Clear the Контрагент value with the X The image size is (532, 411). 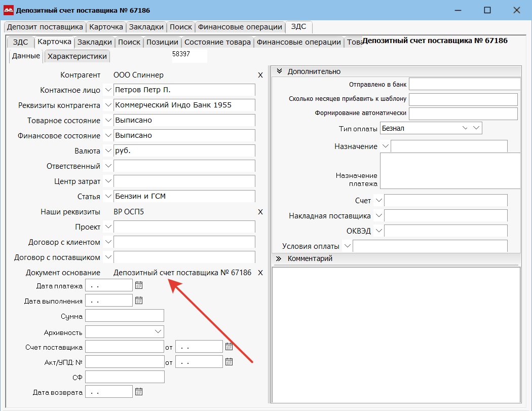pos(260,75)
